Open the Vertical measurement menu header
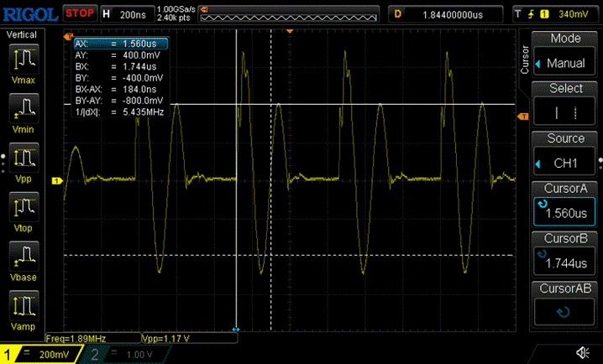This screenshot has height=364, width=603. click(22, 35)
